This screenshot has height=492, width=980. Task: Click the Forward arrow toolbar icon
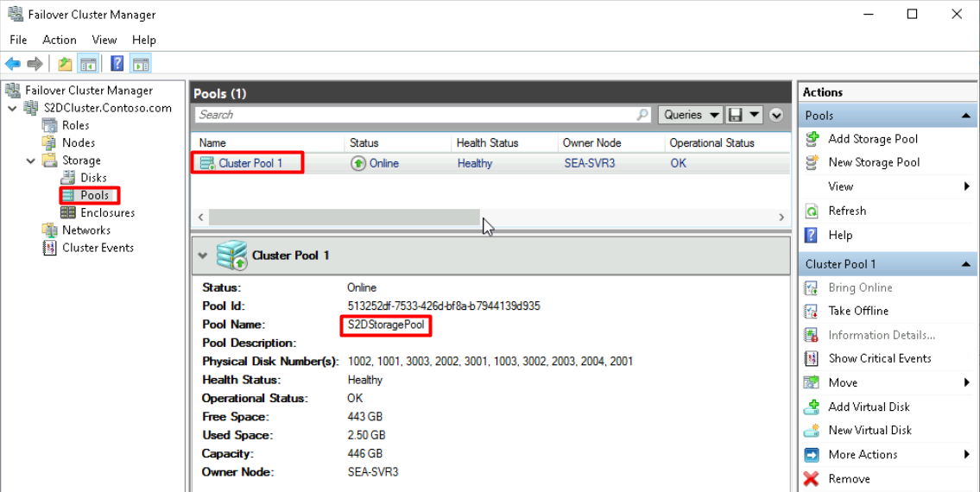pyautogui.click(x=35, y=63)
